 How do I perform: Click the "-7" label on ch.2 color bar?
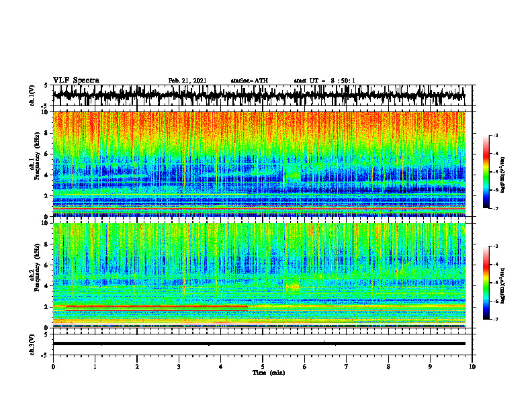(495, 320)
